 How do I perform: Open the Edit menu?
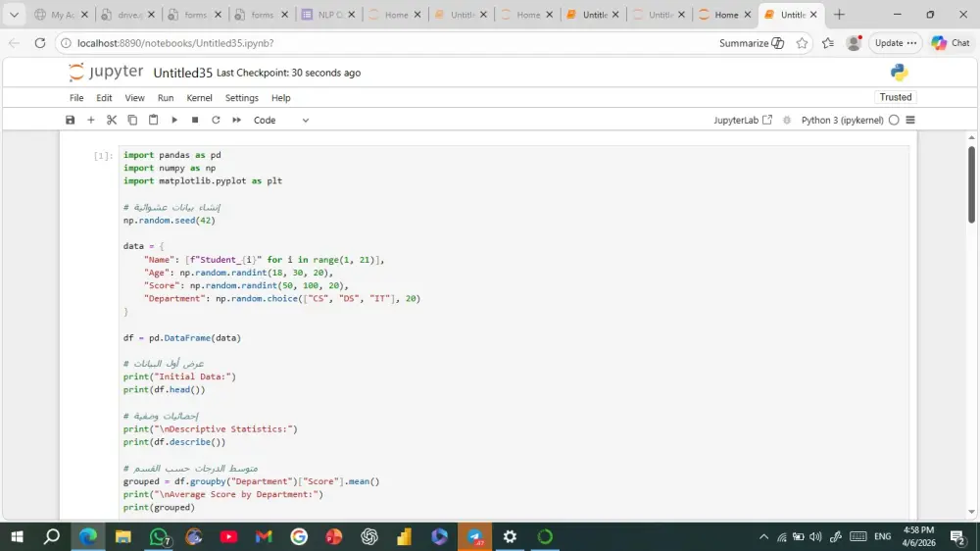pyautogui.click(x=104, y=98)
